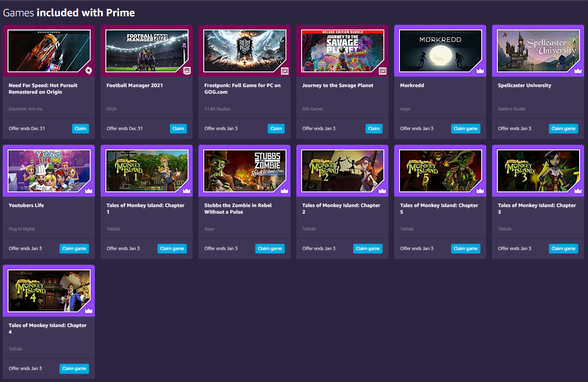The width and height of the screenshot is (588, 382).
Task: Open Spellcaster University title link
Action: [x=525, y=86]
